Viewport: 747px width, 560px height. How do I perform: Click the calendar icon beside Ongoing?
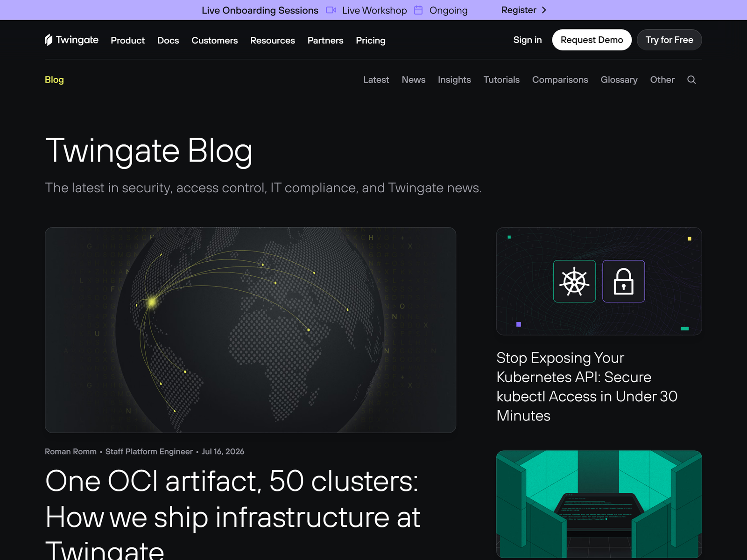418,10
